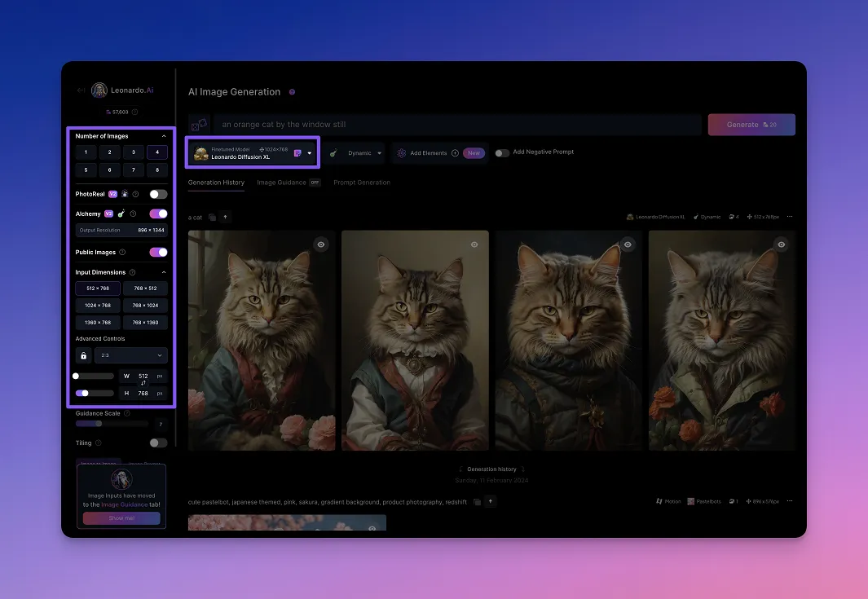
Task: Enable the PhotoReal toggle
Action: (158, 194)
